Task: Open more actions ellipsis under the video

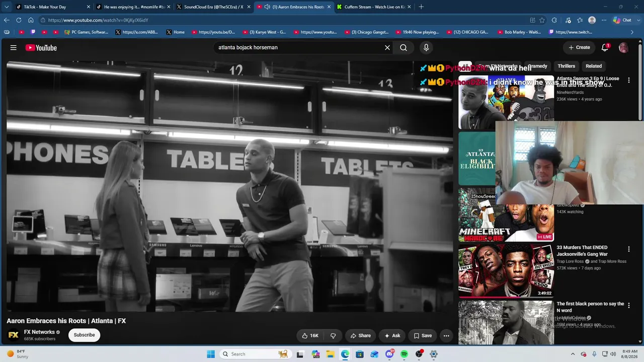Action: coord(446,336)
